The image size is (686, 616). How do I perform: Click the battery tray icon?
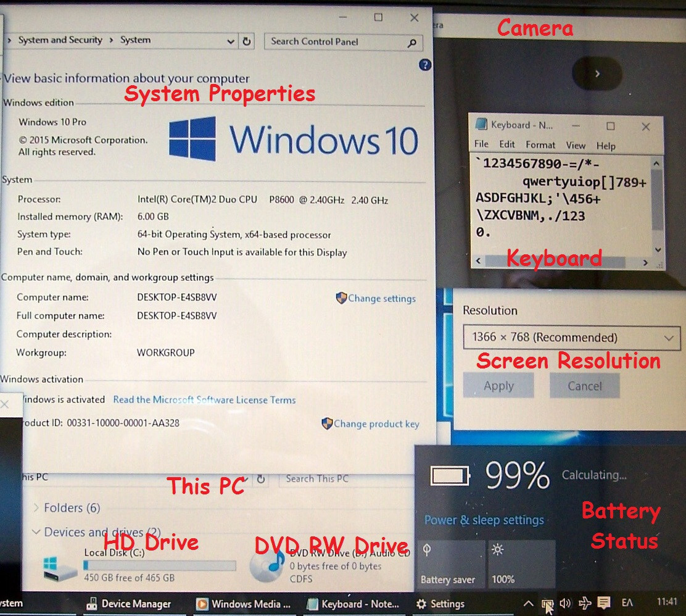[x=547, y=604]
